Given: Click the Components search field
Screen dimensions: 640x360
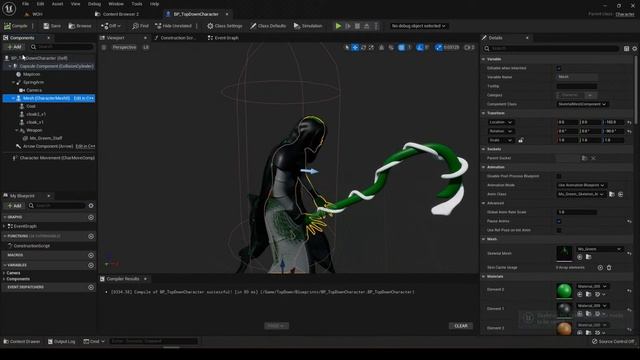Looking at the screenshot, I should click(62, 47).
